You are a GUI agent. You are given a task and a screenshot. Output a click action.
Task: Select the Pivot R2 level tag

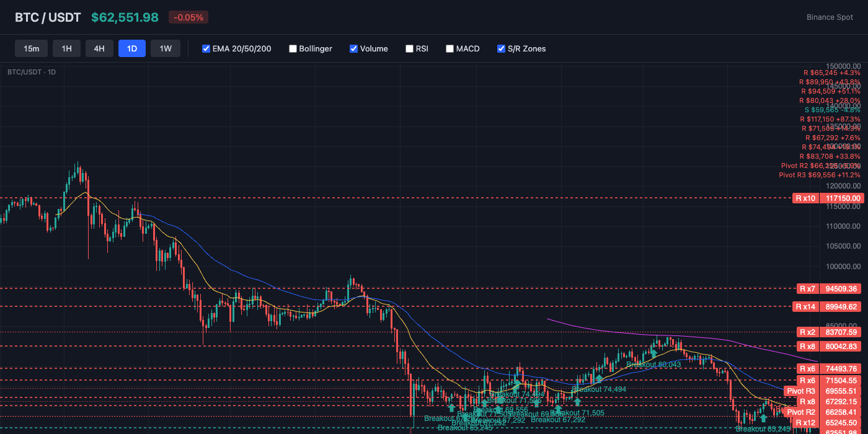coord(801,412)
